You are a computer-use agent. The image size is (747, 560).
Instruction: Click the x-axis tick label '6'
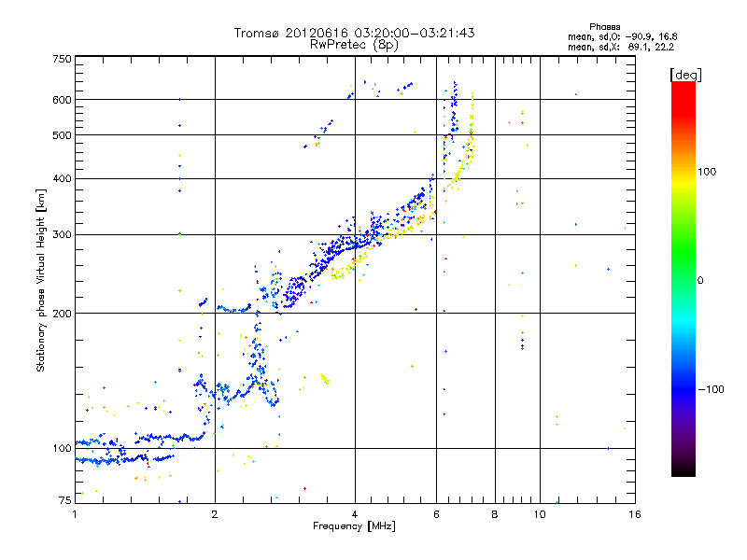(x=436, y=514)
